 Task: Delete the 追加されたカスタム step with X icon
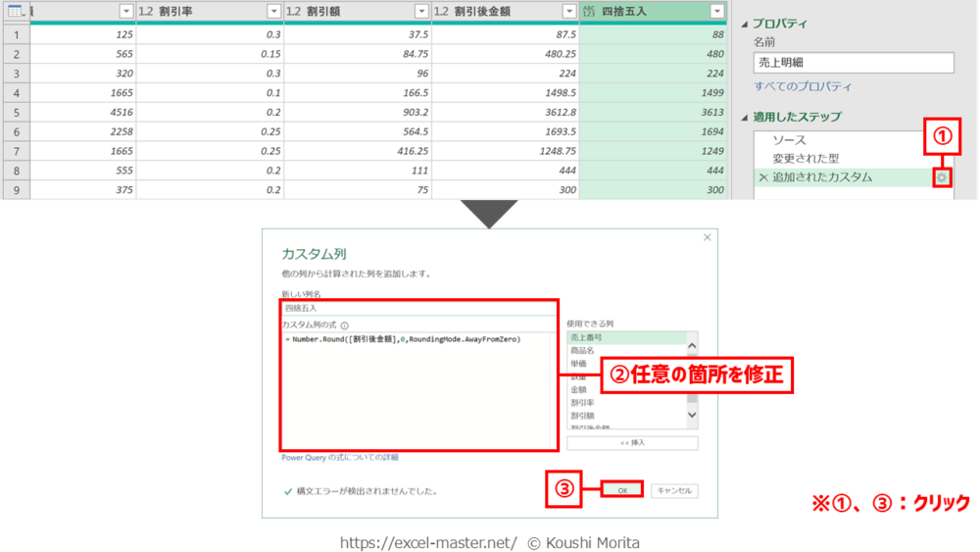pos(763,177)
